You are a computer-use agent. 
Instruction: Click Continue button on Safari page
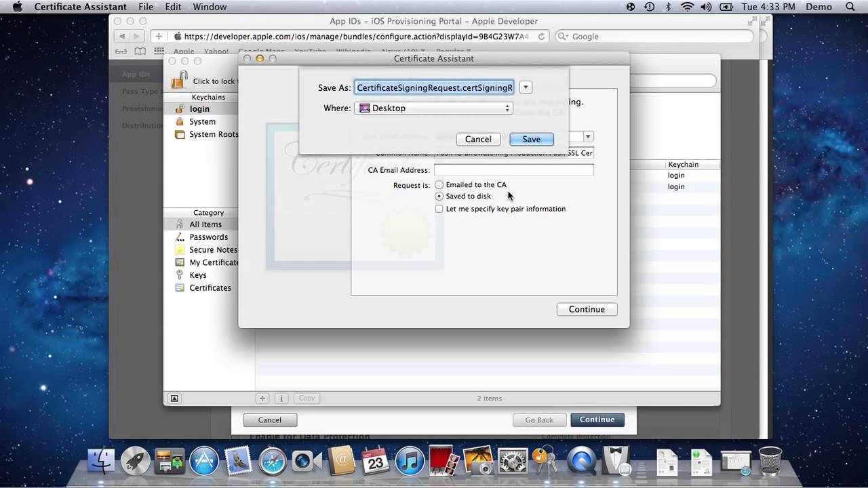click(597, 420)
